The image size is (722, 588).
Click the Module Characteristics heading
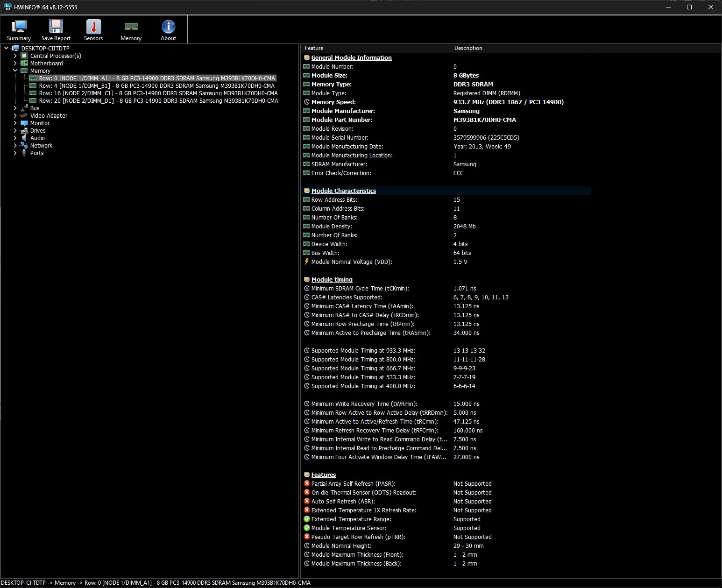pos(343,191)
